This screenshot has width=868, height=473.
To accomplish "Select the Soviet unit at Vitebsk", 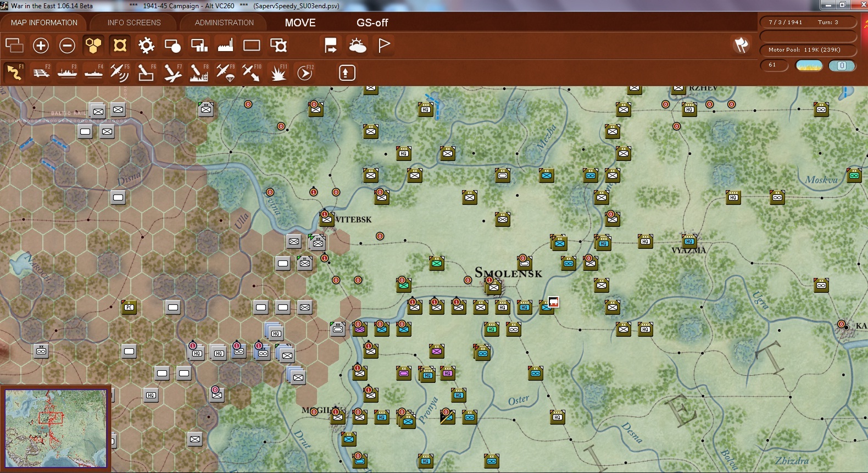I will click(327, 219).
